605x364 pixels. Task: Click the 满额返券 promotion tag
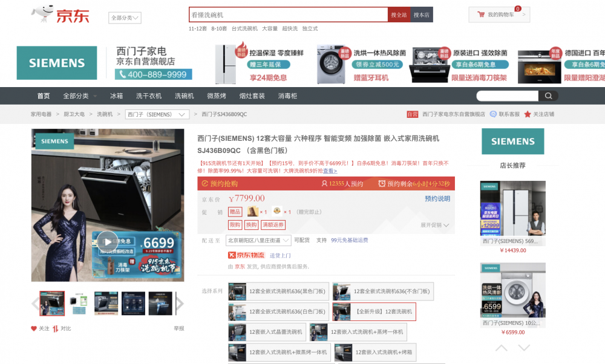tap(273, 225)
